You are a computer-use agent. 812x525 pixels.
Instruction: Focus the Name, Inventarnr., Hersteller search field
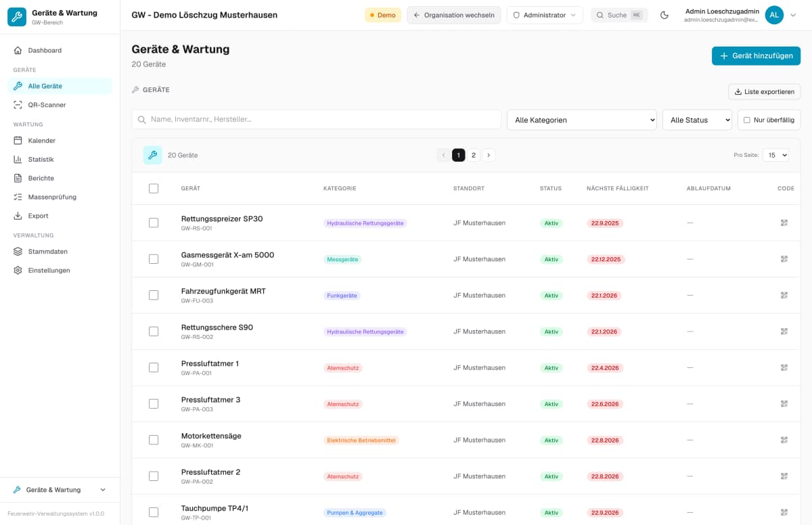pyautogui.click(x=317, y=119)
